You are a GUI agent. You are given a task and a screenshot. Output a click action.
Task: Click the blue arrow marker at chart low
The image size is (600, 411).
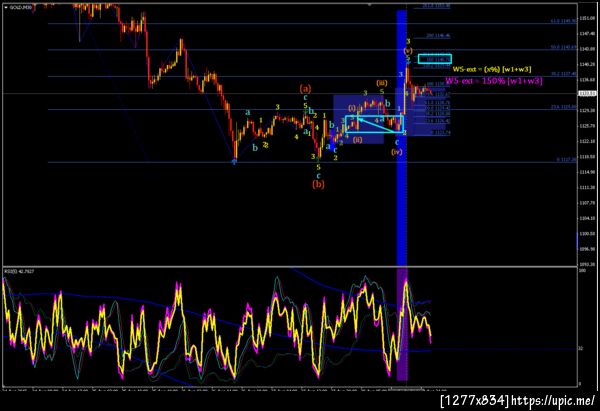[234, 162]
